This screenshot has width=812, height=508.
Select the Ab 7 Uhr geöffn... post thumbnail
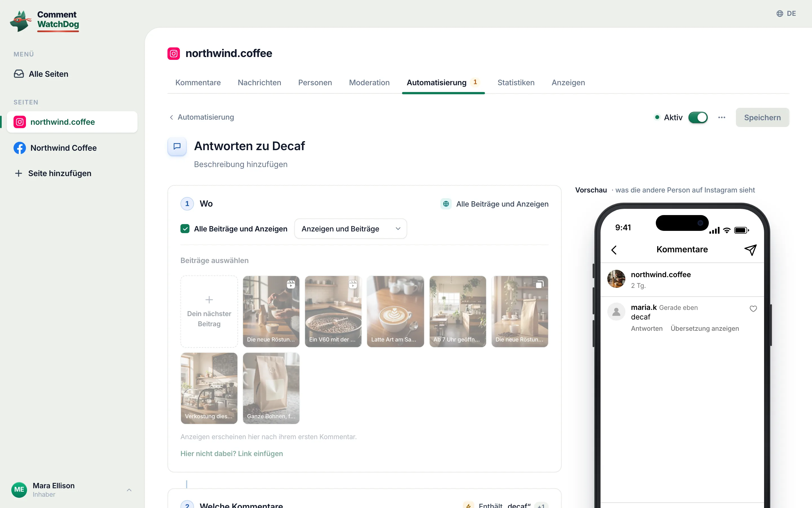click(x=458, y=312)
